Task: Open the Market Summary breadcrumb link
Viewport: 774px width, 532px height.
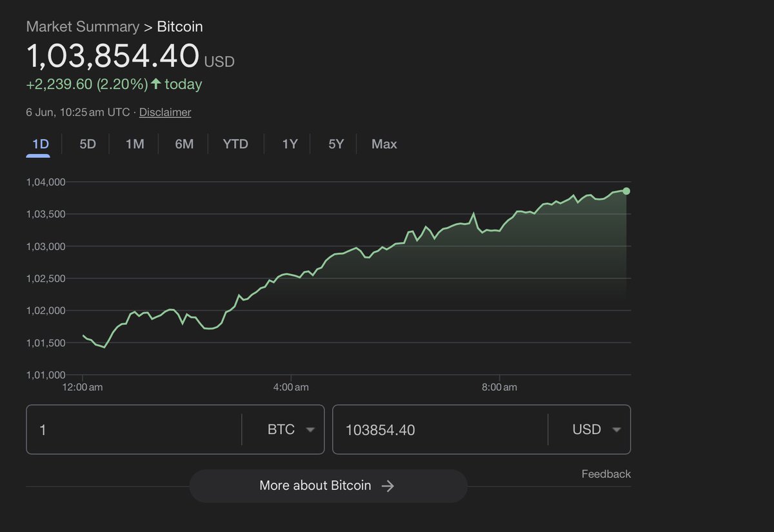Action: pos(83,27)
